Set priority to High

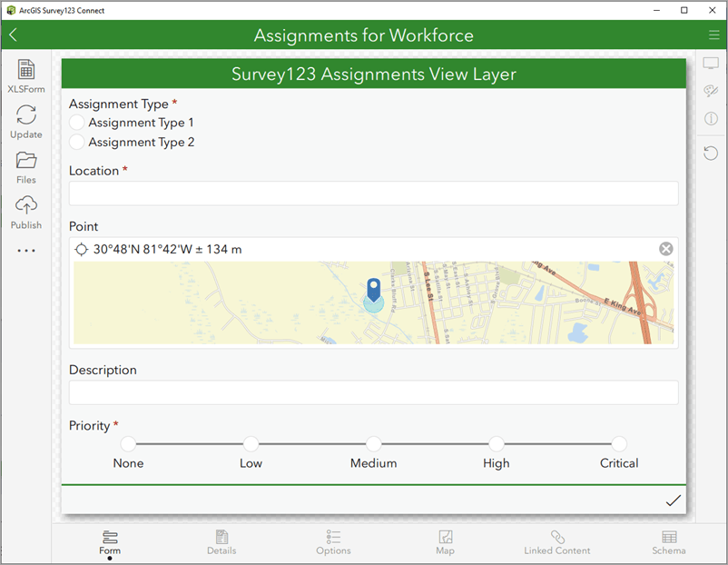click(x=497, y=444)
